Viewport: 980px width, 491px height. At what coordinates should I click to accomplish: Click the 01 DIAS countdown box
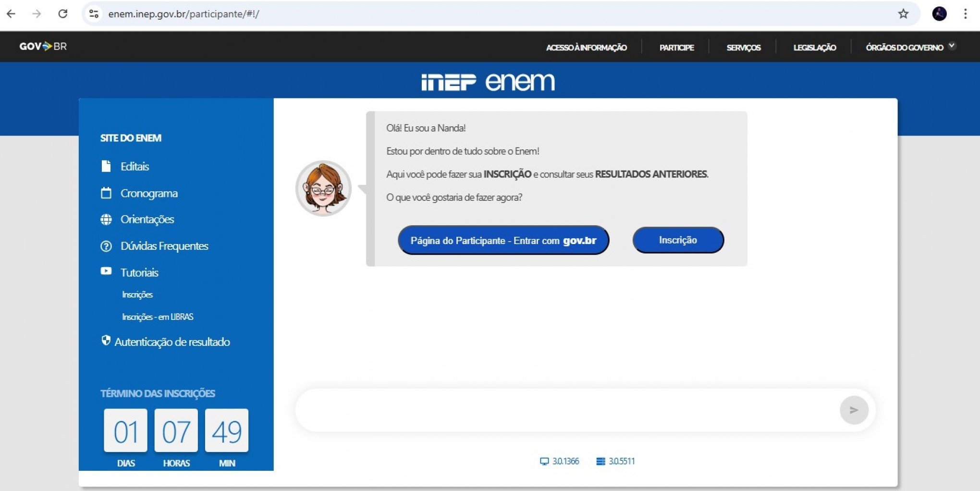pyautogui.click(x=125, y=430)
